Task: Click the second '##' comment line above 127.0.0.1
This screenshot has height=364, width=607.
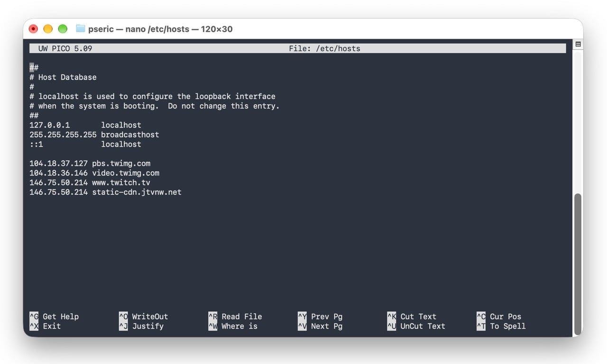Action: pyautogui.click(x=34, y=115)
